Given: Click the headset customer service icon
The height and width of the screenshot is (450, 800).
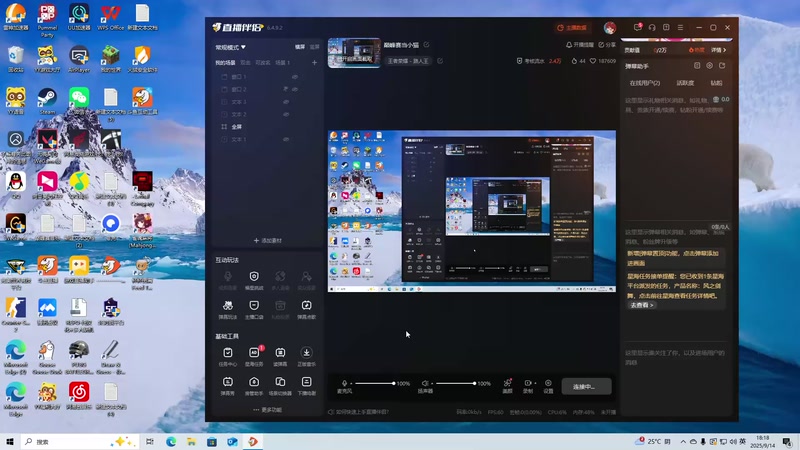Looking at the screenshot, I should 652,28.
